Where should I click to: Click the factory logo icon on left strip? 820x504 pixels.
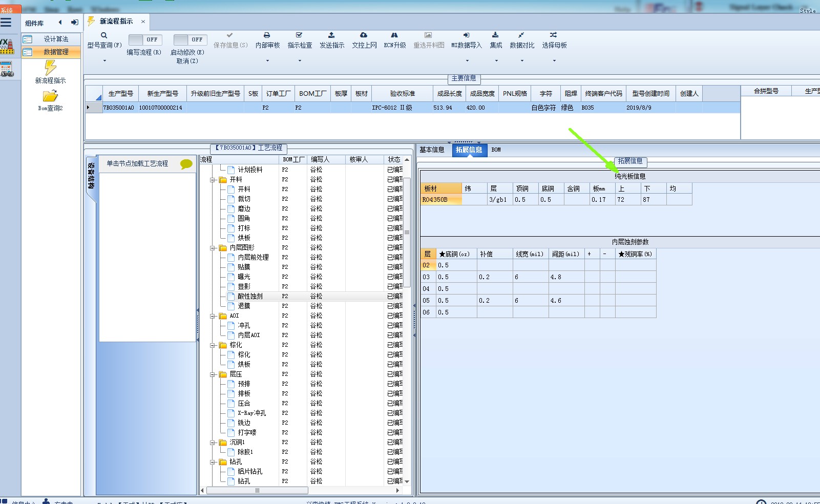7,46
